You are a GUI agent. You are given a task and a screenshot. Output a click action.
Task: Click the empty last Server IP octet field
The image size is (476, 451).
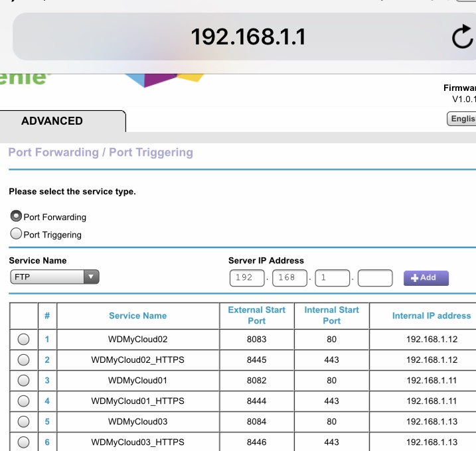375,278
